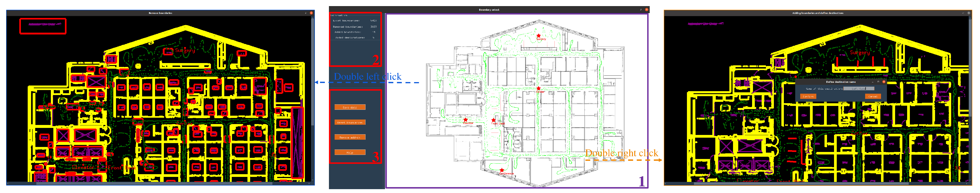Maximize the Define destination name dialog
The image size is (980, 193).
coord(878,82)
